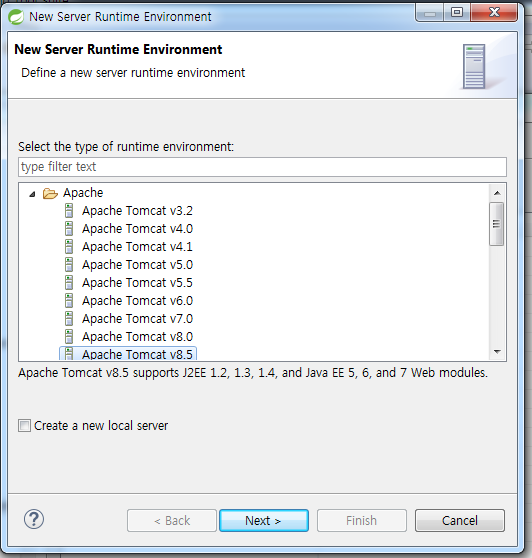Open the help question mark icon
Image resolution: width=532 pixels, height=558 pixels.
[x=34, y=519]
